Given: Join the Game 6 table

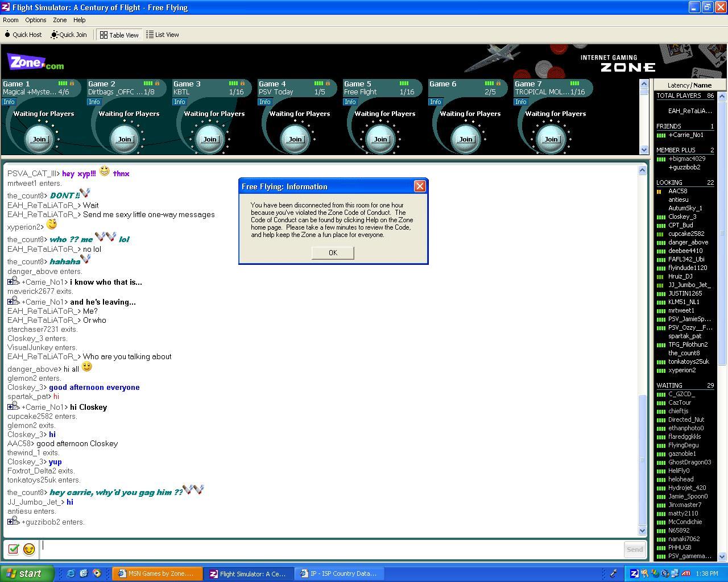Looking at the screenshot, I should click(466, 139).
